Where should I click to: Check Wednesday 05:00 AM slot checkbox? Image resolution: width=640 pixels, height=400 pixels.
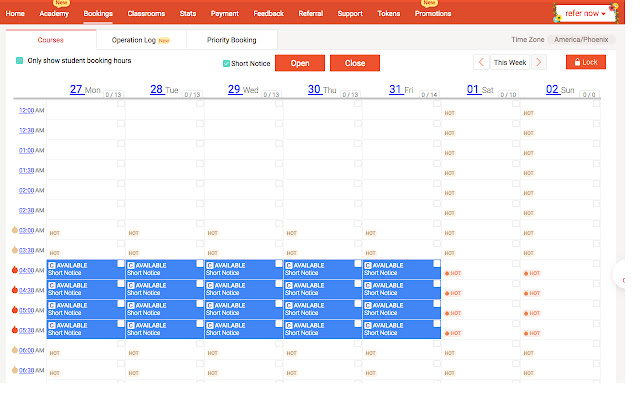(x=279, y=304)
